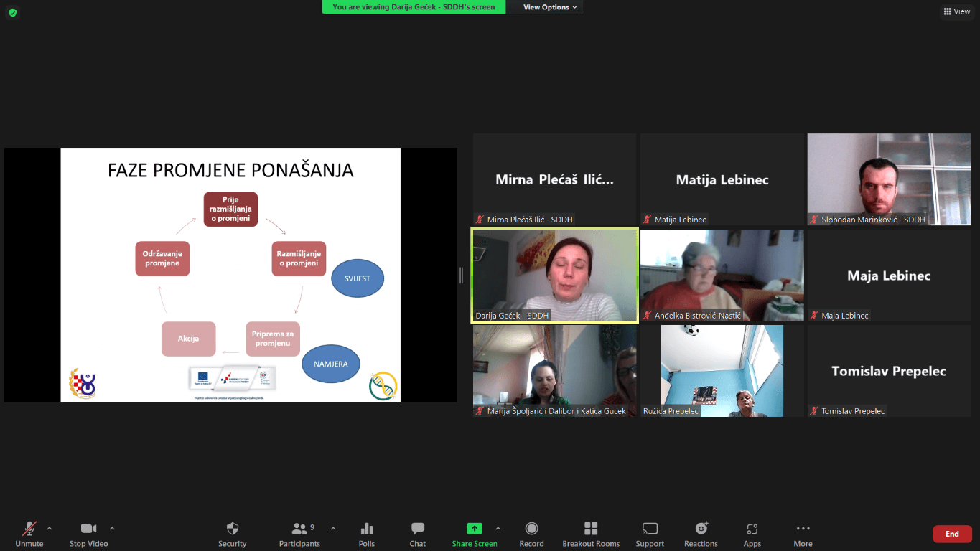
Task: Expand video options arrow beside Stop Video
Action: [x=112, y=529]
